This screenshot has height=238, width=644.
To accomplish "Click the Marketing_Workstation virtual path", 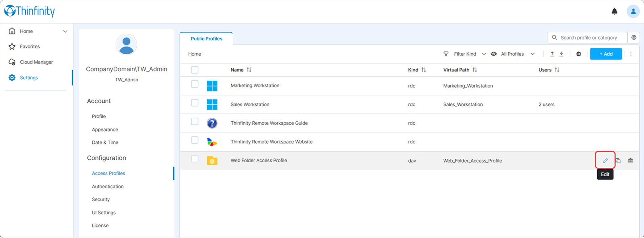I will (x=468, y=86).
